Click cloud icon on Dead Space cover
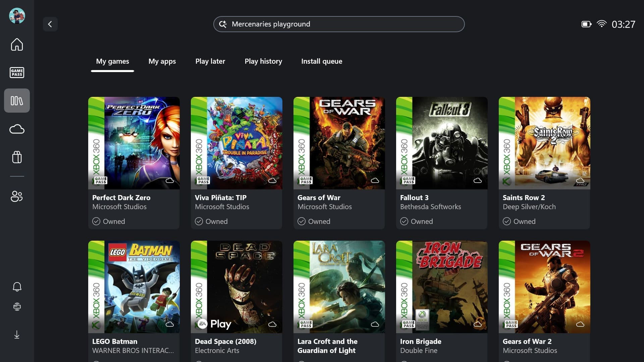Screen dimensions: 644x362 tap(272, 324)
